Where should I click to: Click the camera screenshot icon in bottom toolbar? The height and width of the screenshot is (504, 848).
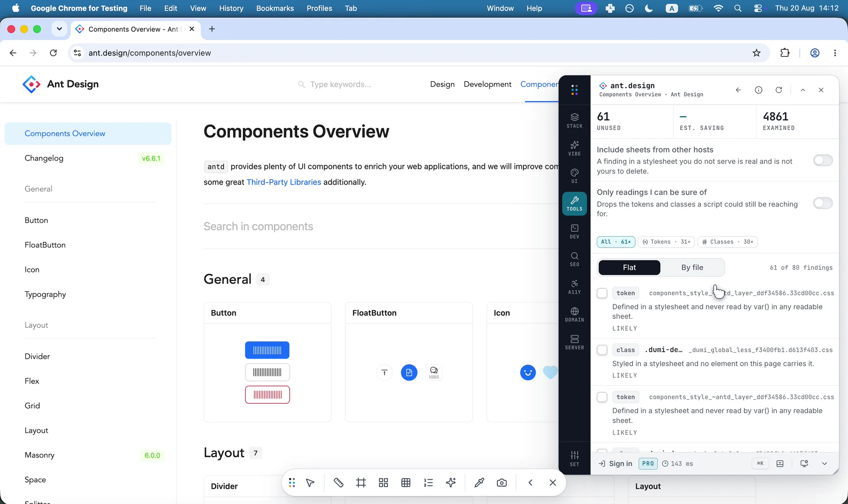coord(501,482)
